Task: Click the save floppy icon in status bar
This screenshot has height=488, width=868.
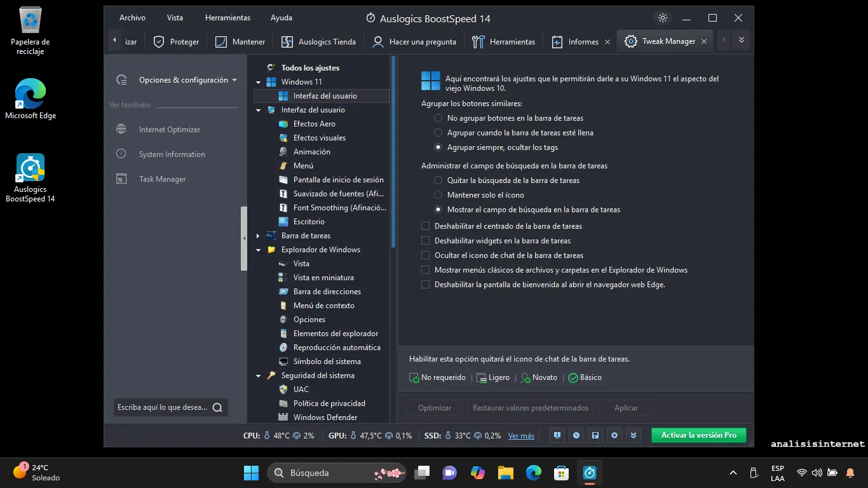Action: coord(595,435)
